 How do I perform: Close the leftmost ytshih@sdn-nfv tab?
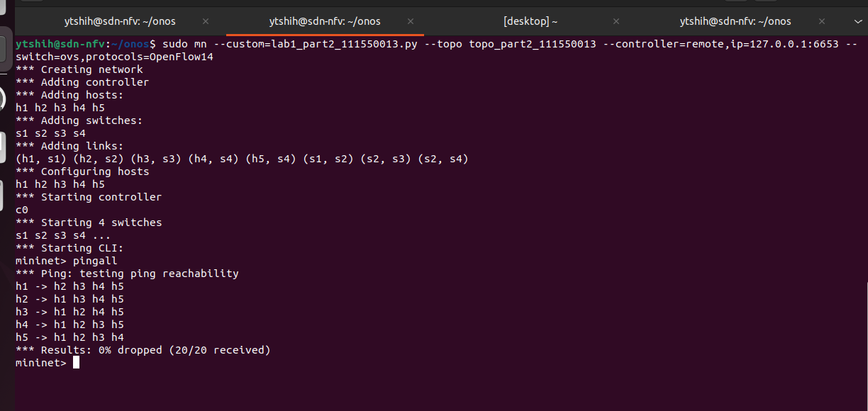pos(206,21)
